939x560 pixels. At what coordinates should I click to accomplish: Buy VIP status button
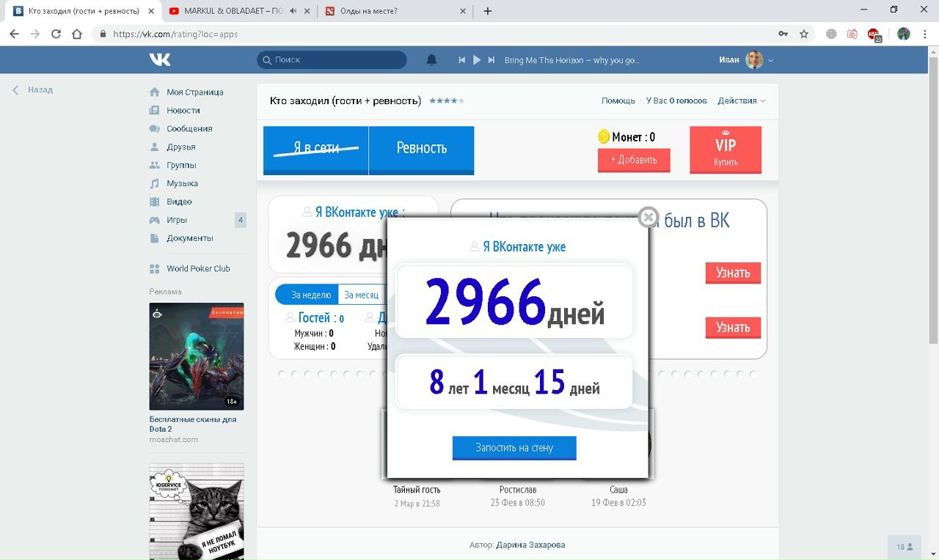pos(725,150)
